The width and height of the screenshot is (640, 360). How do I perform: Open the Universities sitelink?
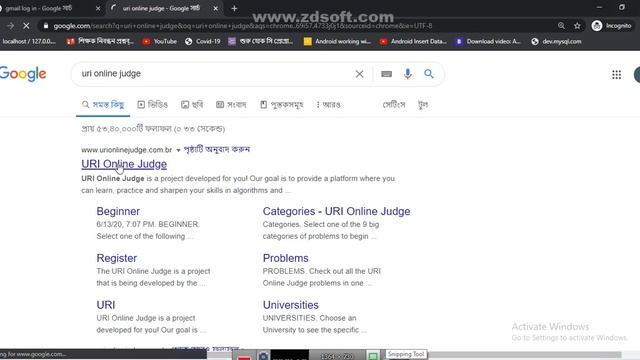point(291,305)
